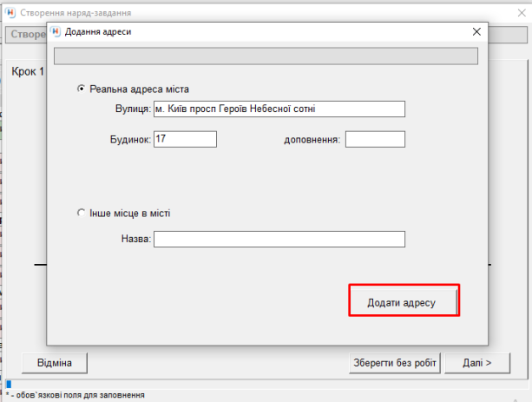This screenshot has height=402, width=532.
Task: Click the small blue indicator above the status bar
Action: (x=10, y=384)
